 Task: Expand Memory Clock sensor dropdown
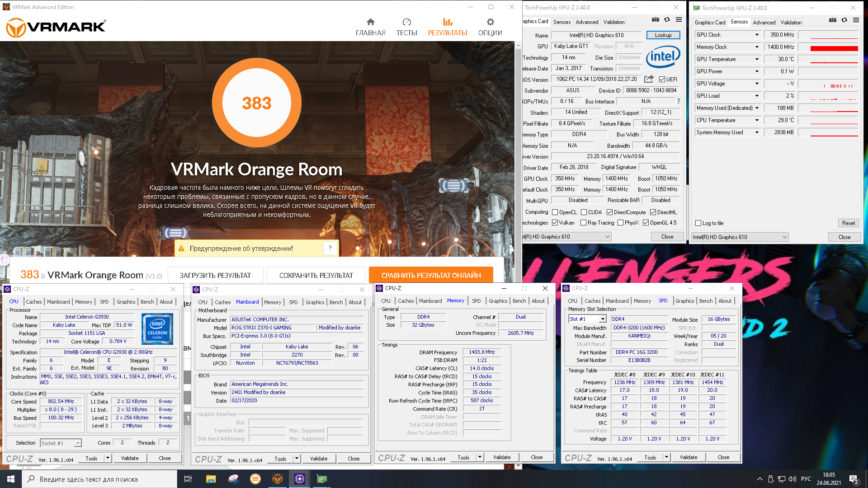pyautogui.click(x=757, y=47)
